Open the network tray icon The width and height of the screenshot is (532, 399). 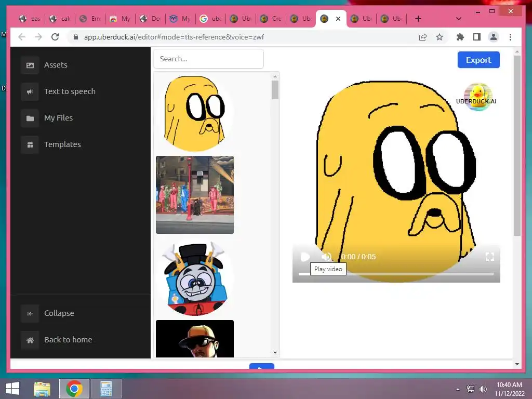[471, 389]
